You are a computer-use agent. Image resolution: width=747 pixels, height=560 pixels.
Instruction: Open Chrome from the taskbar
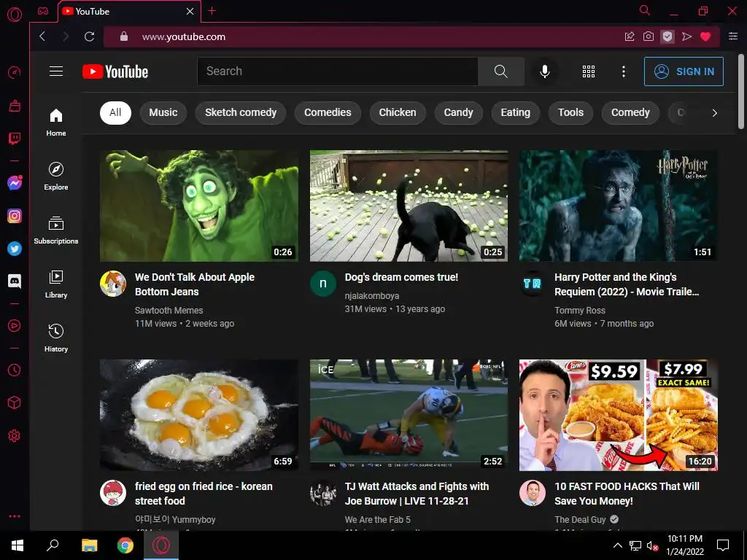pyautogui.click(x=125, y=545)
